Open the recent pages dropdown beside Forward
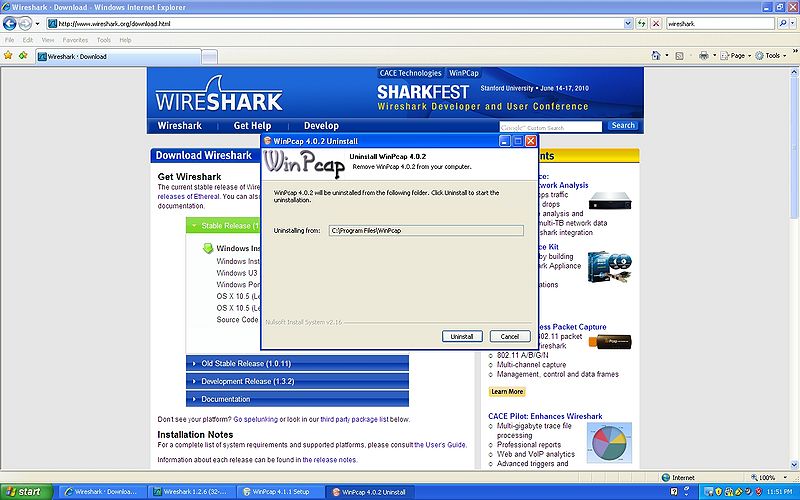Image resolution: width=800 pixels, height=500 pixels. [37, 24]
